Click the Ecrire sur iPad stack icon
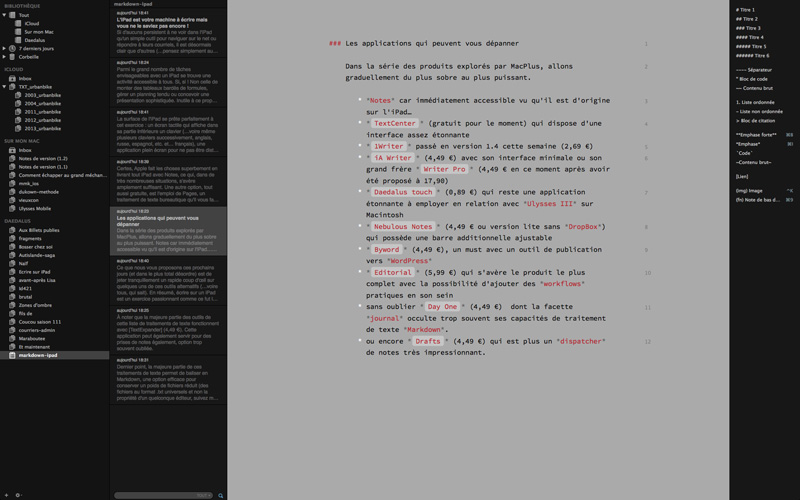Screen dimensions: 800x500 tap(12, 272)
